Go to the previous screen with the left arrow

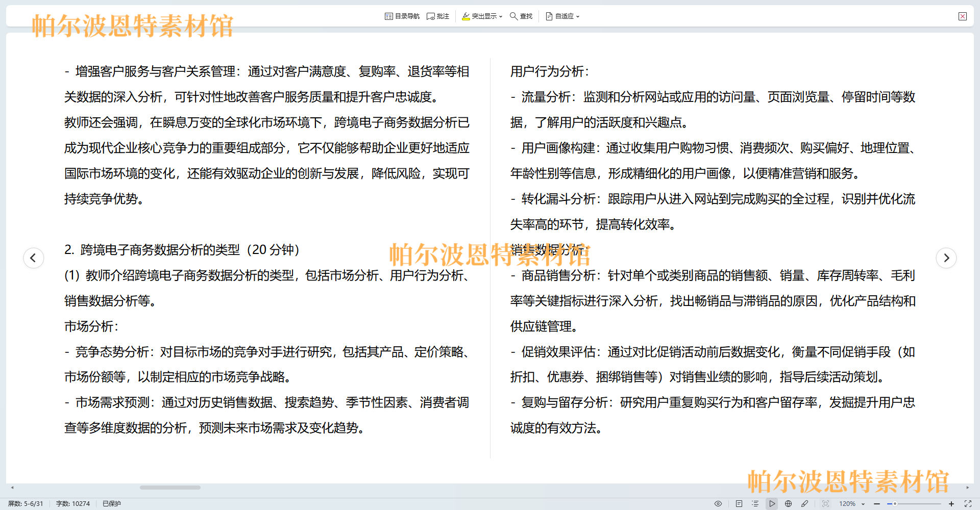(34, 258)
